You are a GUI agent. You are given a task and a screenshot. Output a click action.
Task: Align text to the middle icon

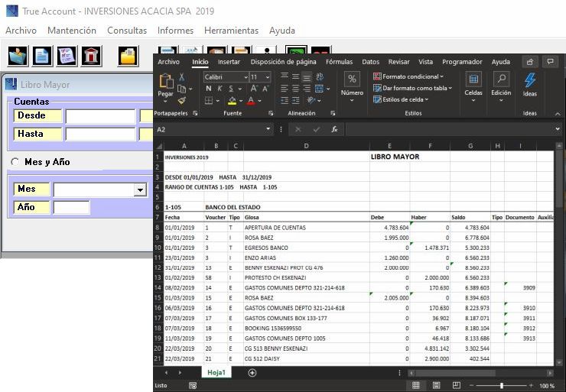pos(296,76)
